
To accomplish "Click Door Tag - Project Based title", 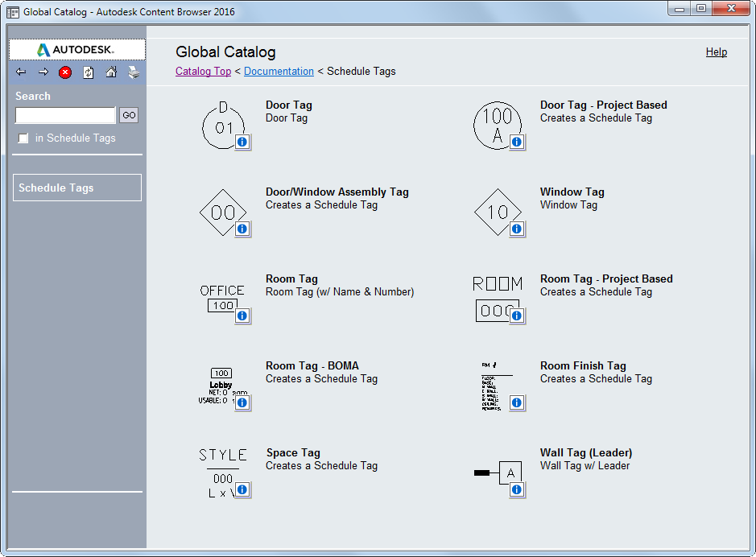I will [604, 105].
